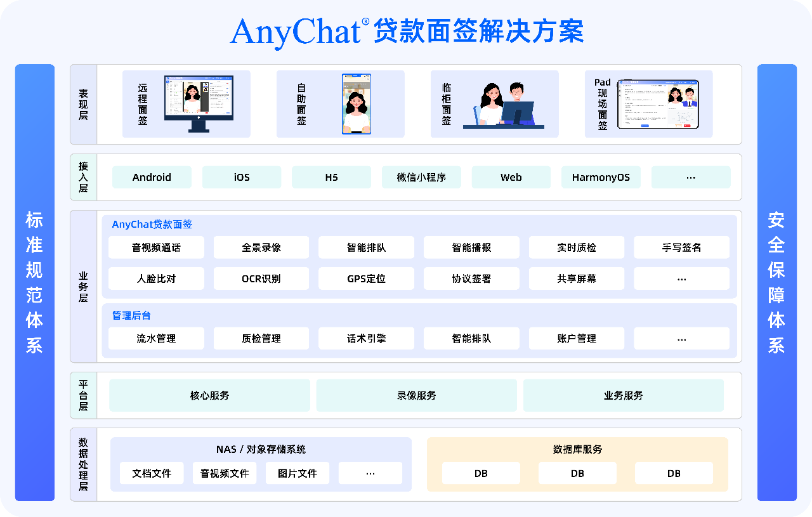Viewport: 812px width, 517px height.
Task: Select the GPS定位 feature box
Action: 366,278
